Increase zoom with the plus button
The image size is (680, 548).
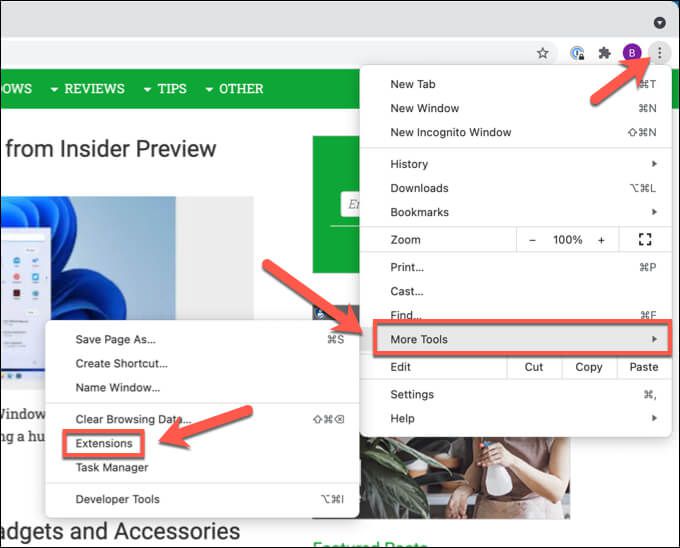601,240
